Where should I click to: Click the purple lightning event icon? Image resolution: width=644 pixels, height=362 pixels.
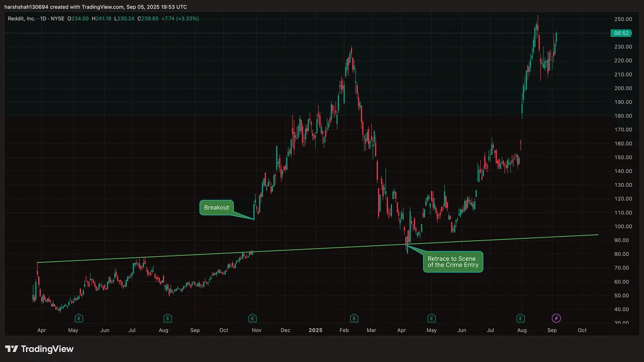557,318
